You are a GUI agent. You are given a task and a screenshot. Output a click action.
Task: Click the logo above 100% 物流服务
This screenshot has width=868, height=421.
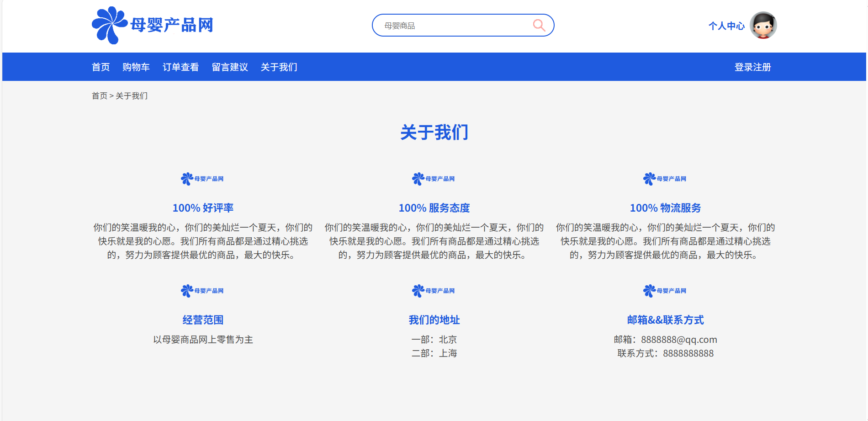click(x=665, y=179)
